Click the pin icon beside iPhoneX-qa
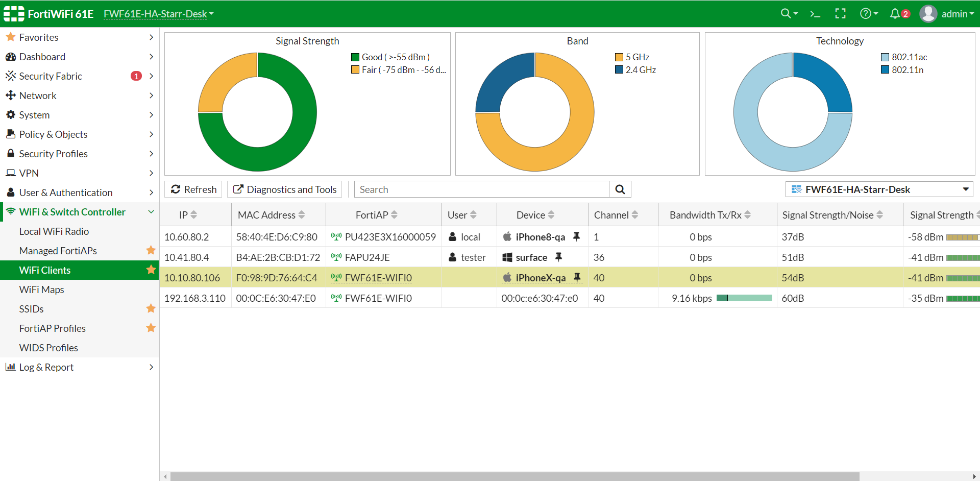Image resolution: width=980 pixels, height=482 pixels. coord(577,277)
